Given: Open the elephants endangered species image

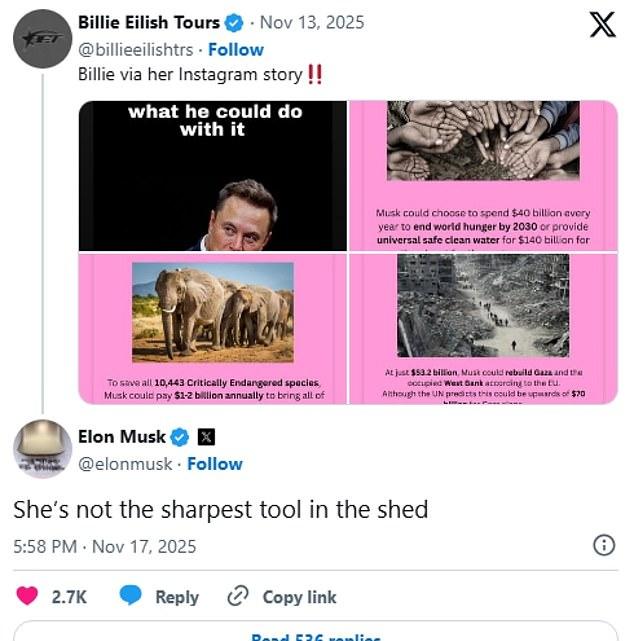Looking at the screenshot, I should point(213,328).
